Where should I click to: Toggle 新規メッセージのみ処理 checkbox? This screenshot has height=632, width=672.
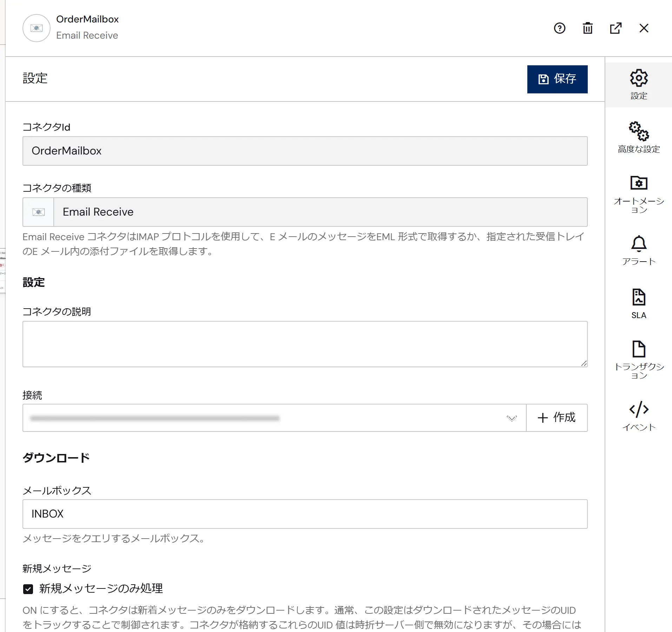point(28,589)
